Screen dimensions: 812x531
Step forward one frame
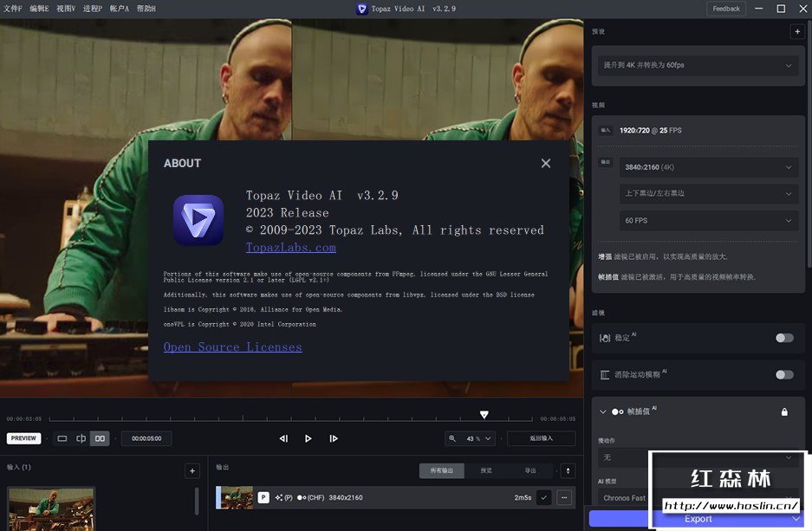(333, 438)
